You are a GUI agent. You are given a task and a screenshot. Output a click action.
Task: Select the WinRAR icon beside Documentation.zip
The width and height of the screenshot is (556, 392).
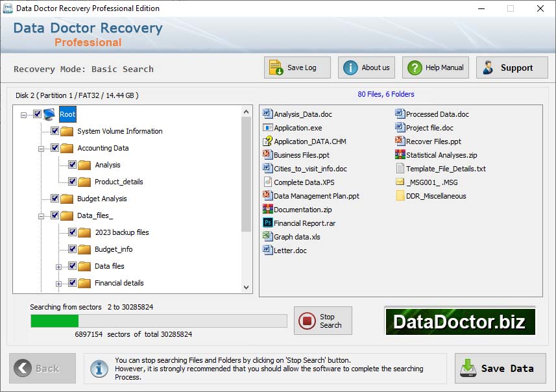click(x=269, y=210)
